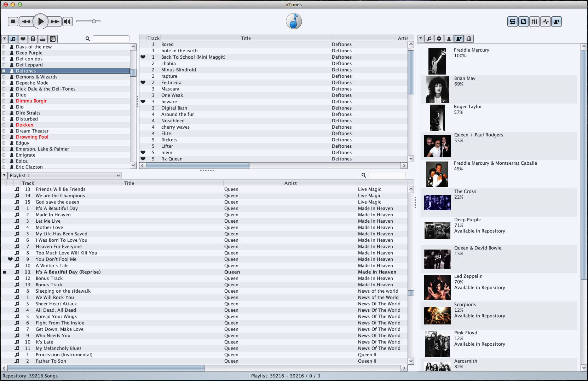Show song info tab in context panel
Image resolution: width=588 pixels, height=381 pixels.
(429, 39)
